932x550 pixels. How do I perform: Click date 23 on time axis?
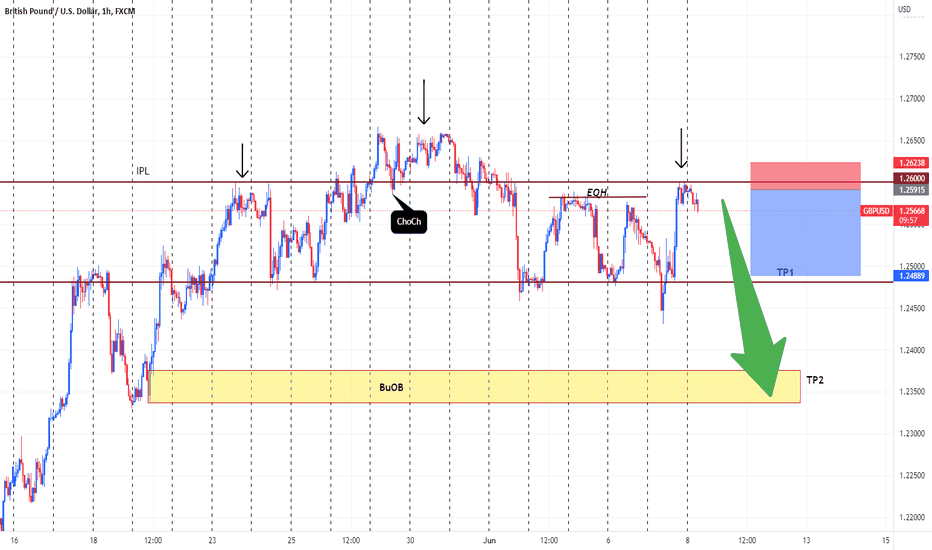(x=212, y=540)
